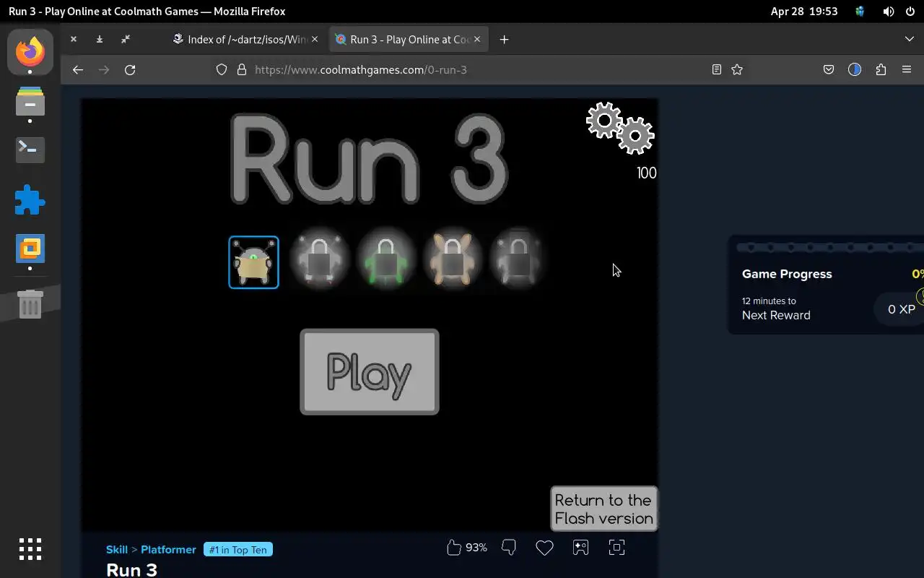
Task: Click the #1 in Top Ten badge
Action: [238, 550]
